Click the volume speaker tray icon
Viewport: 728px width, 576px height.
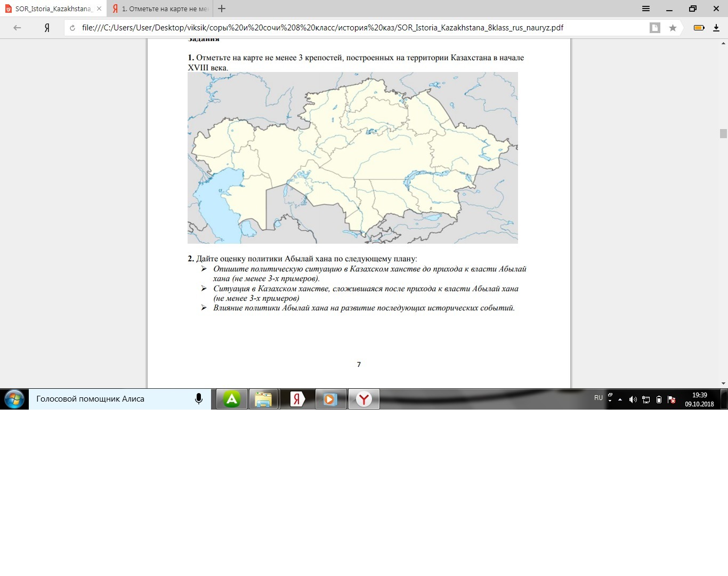click(x=633, y=399)
